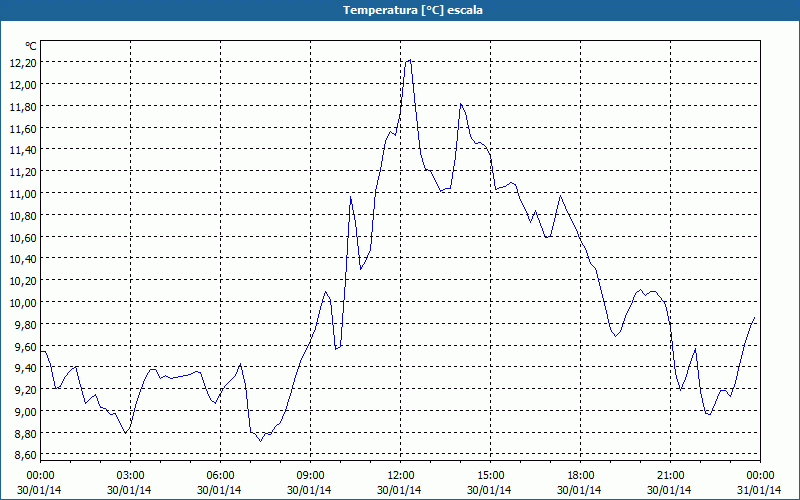Click the 09:00 time axis label
This screenshot has height=500, width=800.
pos(311,476)
